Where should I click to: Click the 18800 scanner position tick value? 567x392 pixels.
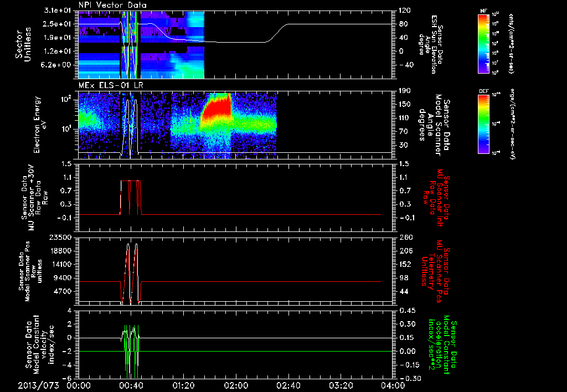[x=61, y=251]
